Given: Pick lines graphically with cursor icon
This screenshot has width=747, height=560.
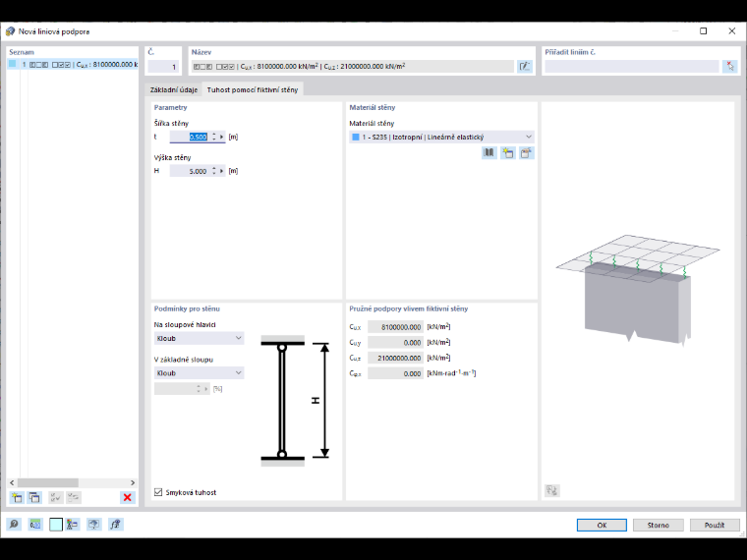Looking at the screenshot, I should click(730, 66).
